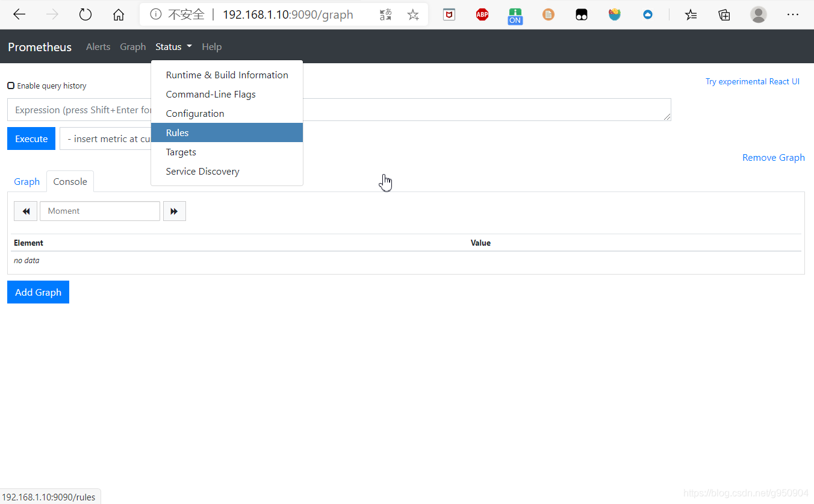Open the favorites list icon

pos(691,14)
